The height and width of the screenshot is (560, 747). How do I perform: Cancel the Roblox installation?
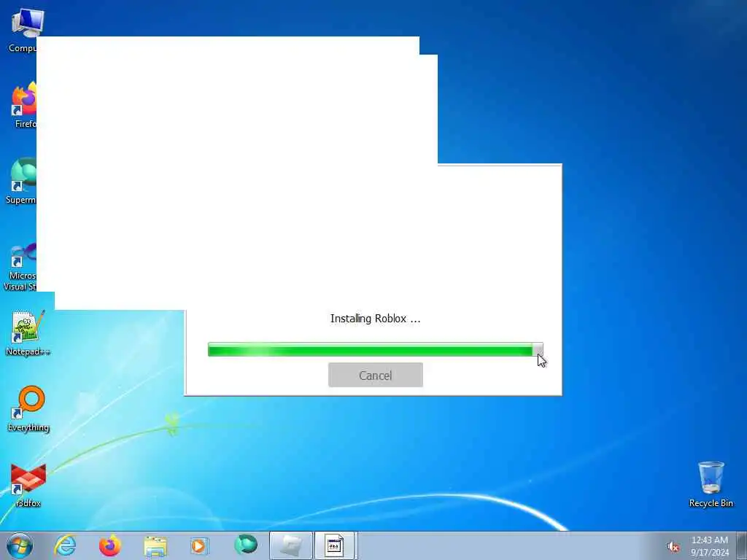376,375
